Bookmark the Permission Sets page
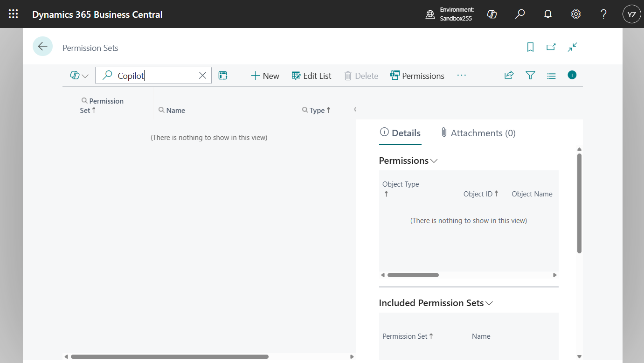This screenshot has width=644, height=363. (x=530, y=47)
